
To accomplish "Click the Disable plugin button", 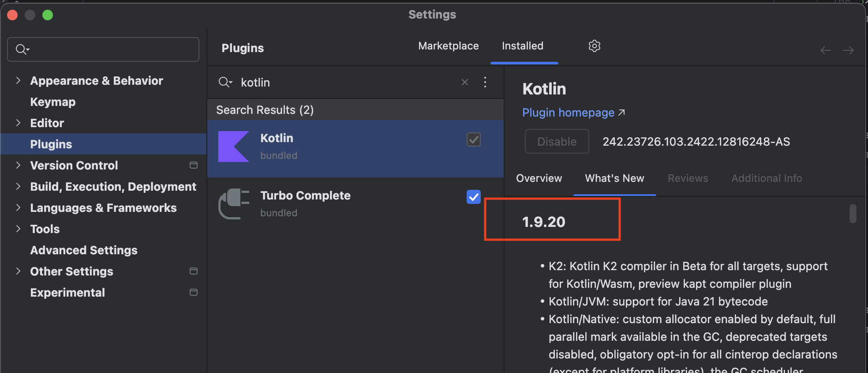I will 557,141.
